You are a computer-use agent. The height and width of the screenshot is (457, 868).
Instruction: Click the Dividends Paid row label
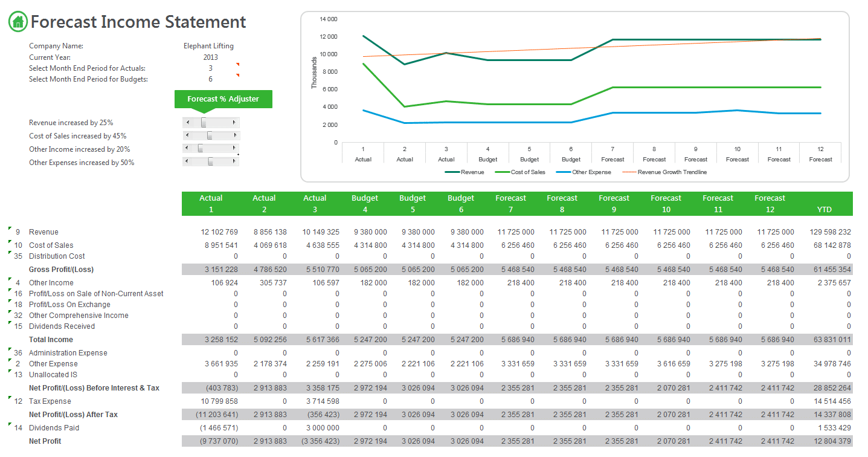(54, 428)
